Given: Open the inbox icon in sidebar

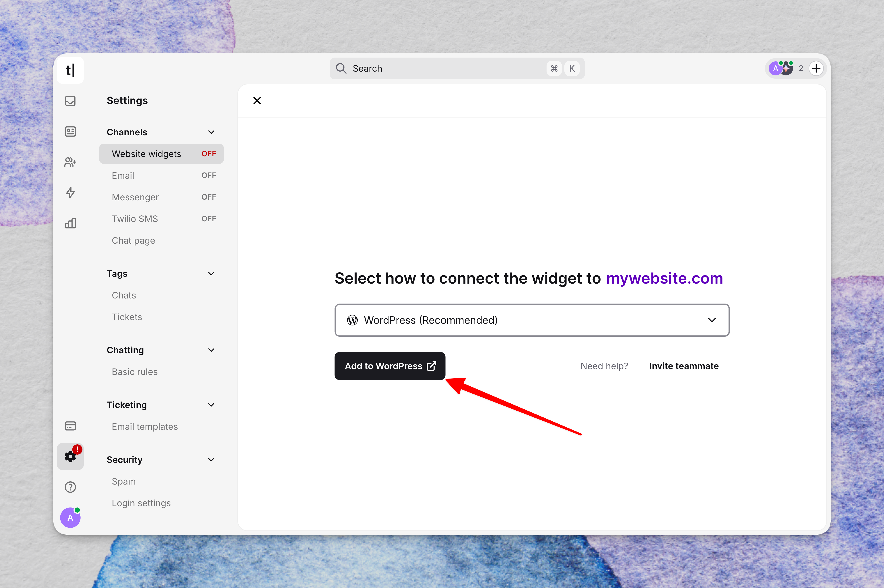Looking at the screenshot, I should (x=70, y=101).
